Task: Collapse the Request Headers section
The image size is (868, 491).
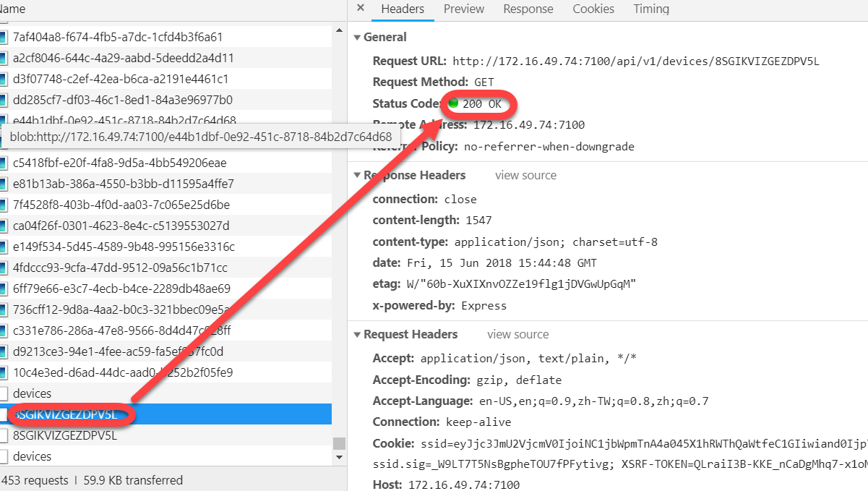Action: [x=356, y=334]
